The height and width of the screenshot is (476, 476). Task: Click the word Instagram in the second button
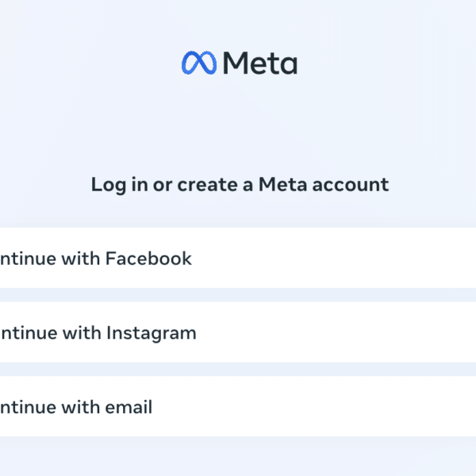(152, 334)
